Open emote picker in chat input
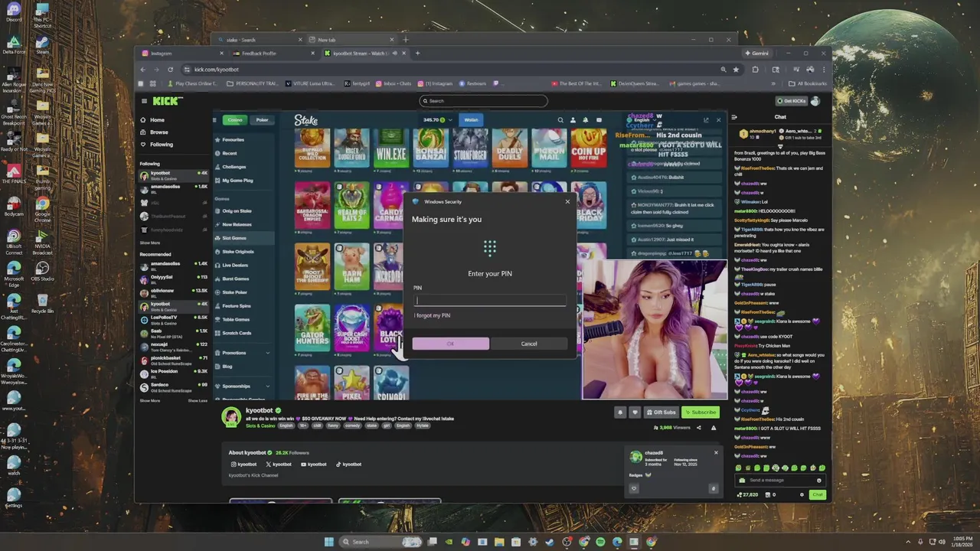The height and width of the screenshot is (551, 980). 818,480
